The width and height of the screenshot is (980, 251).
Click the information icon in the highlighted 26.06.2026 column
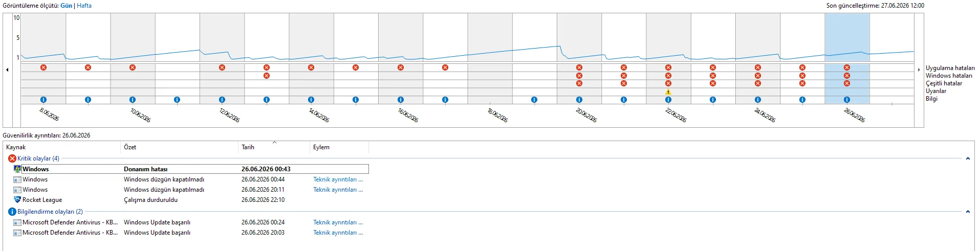(847, 100)
